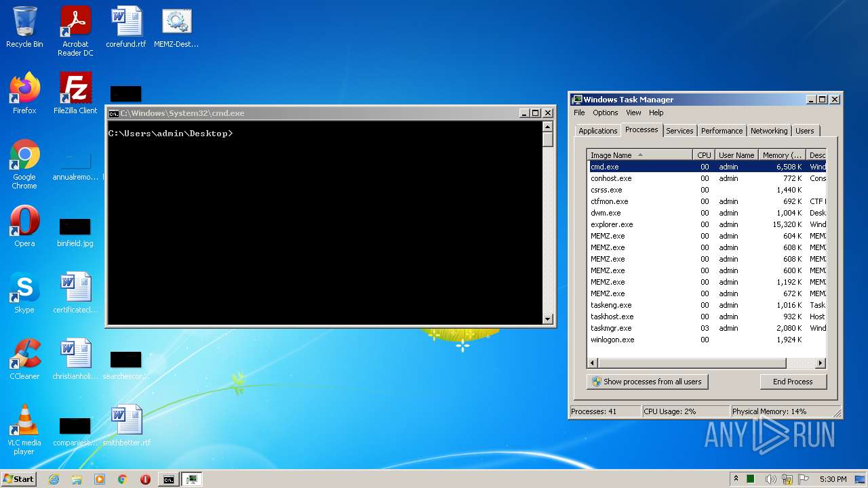This screenshot has width=868, height=488.
Task: Click inside the cmd.exe console prompt
Action: 325,222
